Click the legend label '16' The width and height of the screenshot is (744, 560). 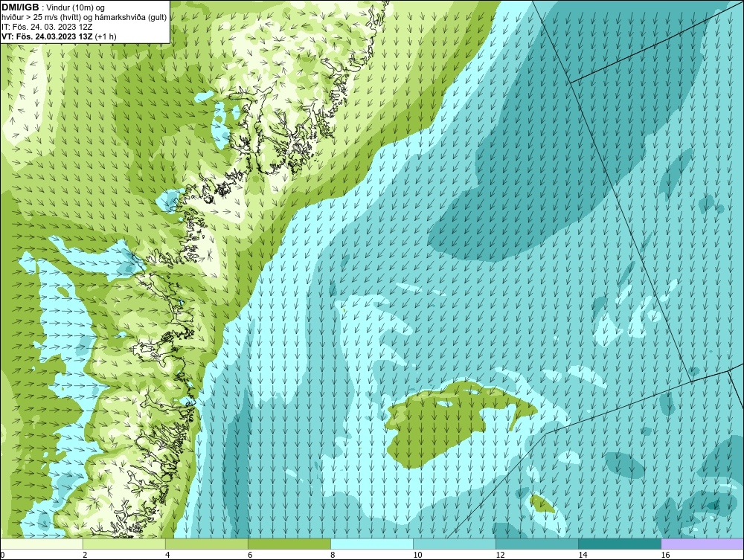(665, 556)
